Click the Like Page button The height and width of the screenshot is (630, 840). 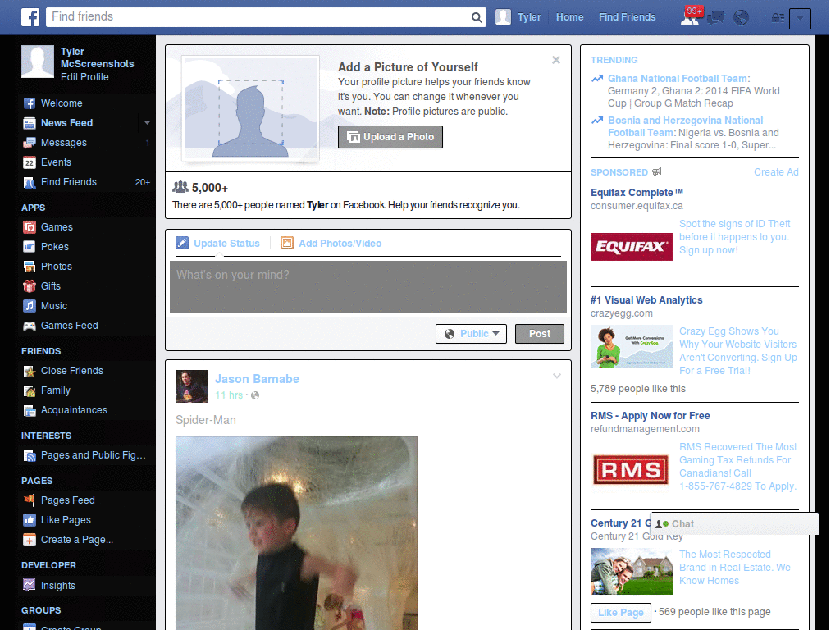point(620,612)
